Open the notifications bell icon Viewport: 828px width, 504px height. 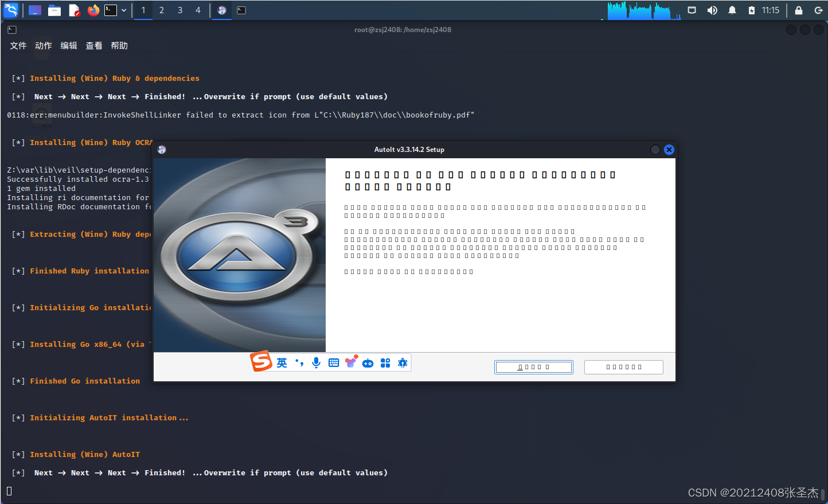click(x=732, y=10)
